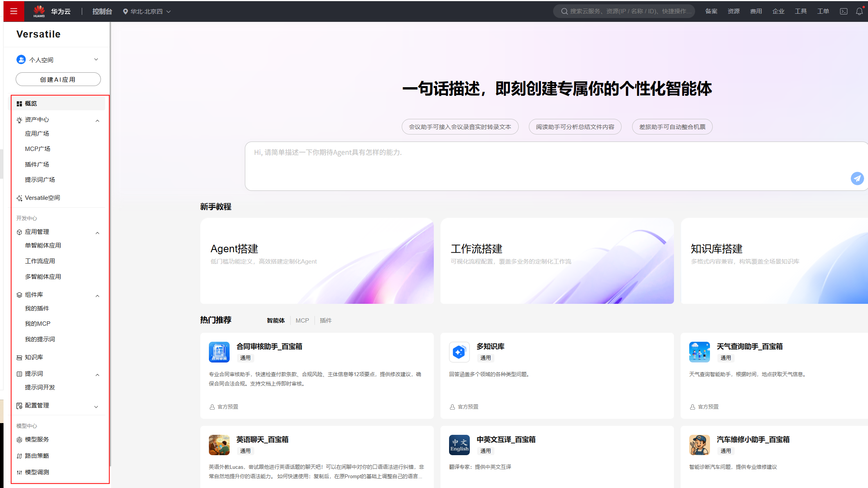Open the 天气查询助手_百宝箱 app icon
The image size is (868, 488).
pyautogui.click(x=699, y=352)
